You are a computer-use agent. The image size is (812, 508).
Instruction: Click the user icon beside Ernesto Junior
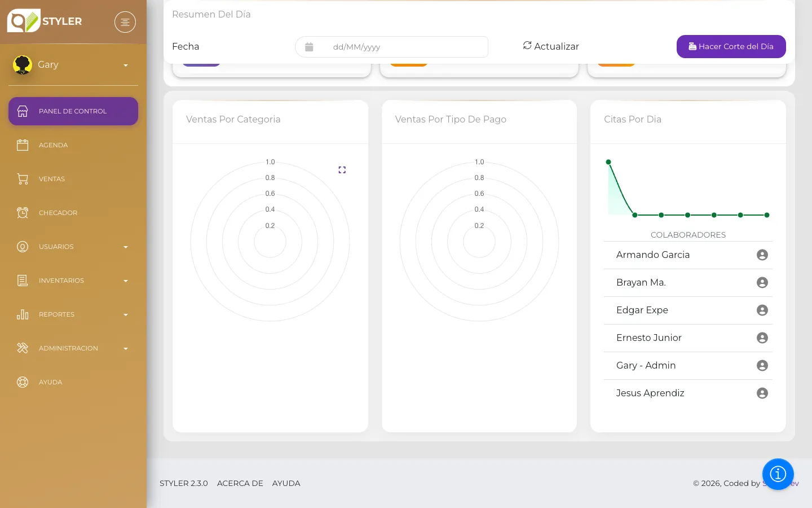pos(762,338)
